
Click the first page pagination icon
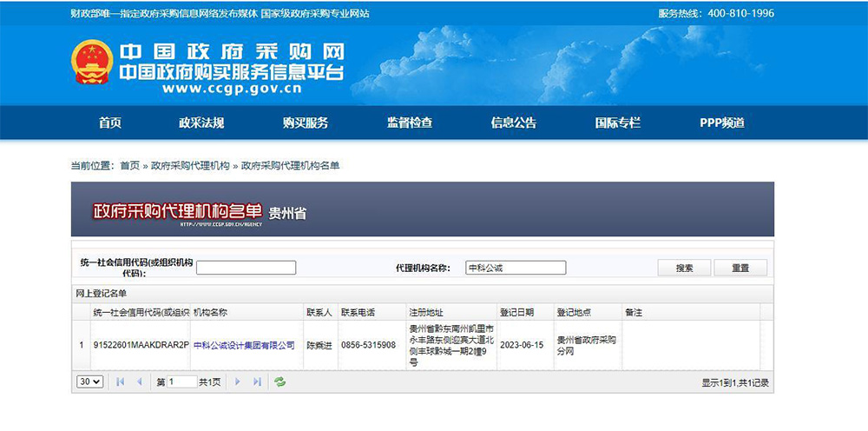coord(120,381)
